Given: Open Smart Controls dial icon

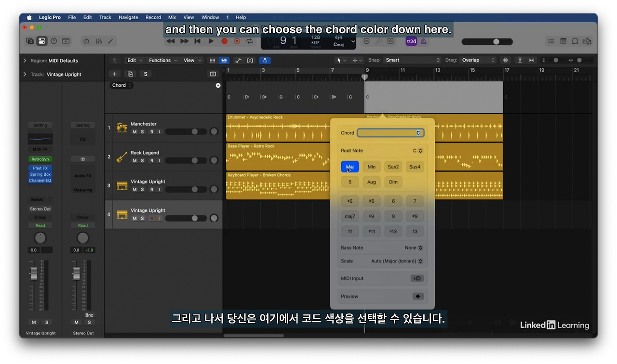Looking at the screenshot, I should coord(87,41).
